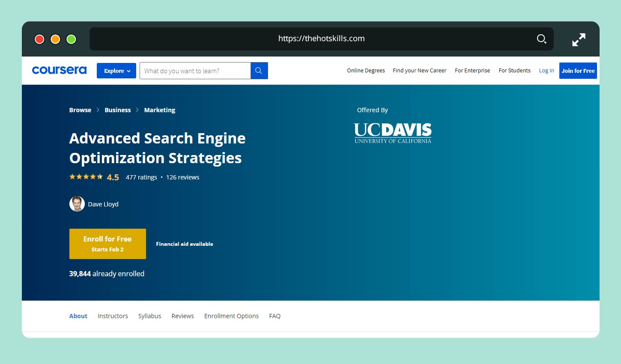Screen dimensions: 621x364
Task: Open the Log In link
Action: pyautogui.click(x=546, y=71)
